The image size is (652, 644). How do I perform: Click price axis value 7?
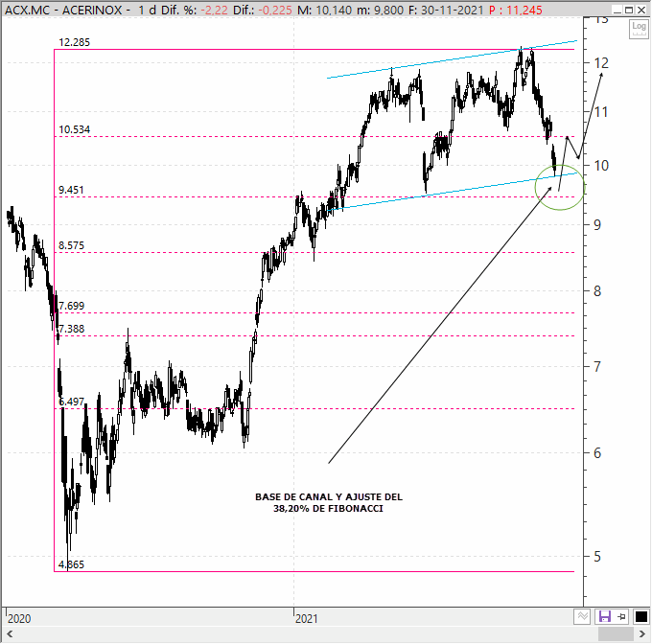click(597, 366)
